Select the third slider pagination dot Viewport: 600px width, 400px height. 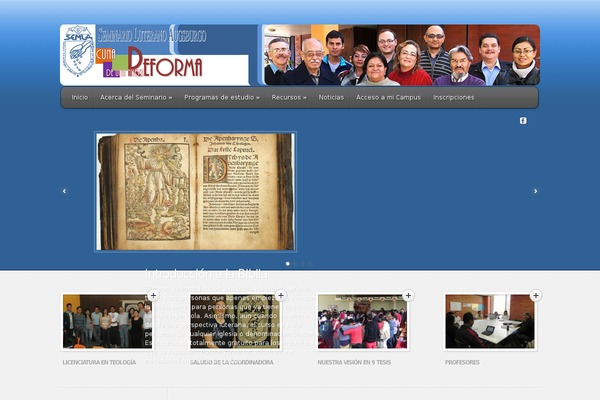tap(303, 264)
